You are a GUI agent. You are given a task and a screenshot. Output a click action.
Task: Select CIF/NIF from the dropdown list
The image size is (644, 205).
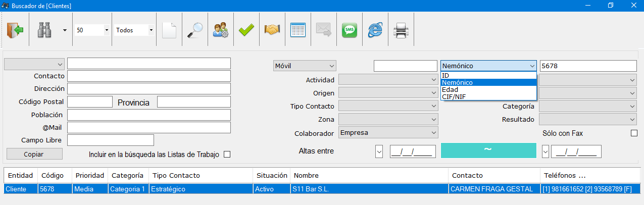coord(488,96)
